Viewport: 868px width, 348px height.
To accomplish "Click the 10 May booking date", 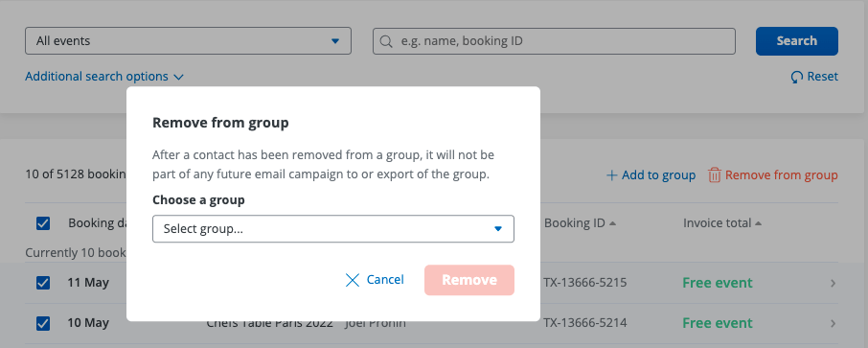I will coord(88,323).
